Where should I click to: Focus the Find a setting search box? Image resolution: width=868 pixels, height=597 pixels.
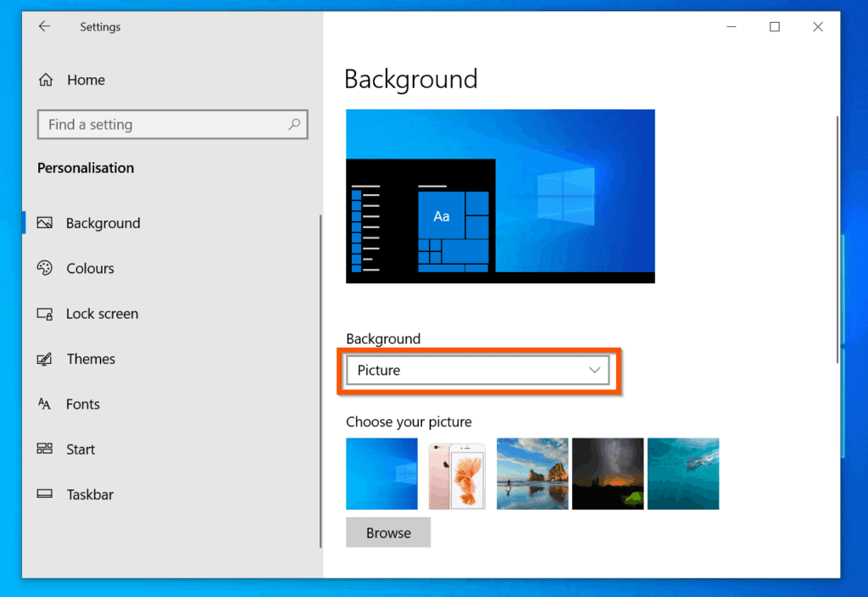click(x=173, y=124)
